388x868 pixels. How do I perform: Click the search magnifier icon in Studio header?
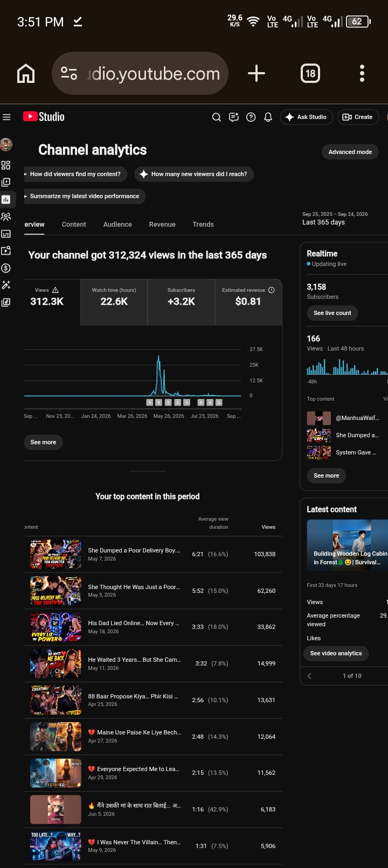pyautogui.click(x=217, y=117)
